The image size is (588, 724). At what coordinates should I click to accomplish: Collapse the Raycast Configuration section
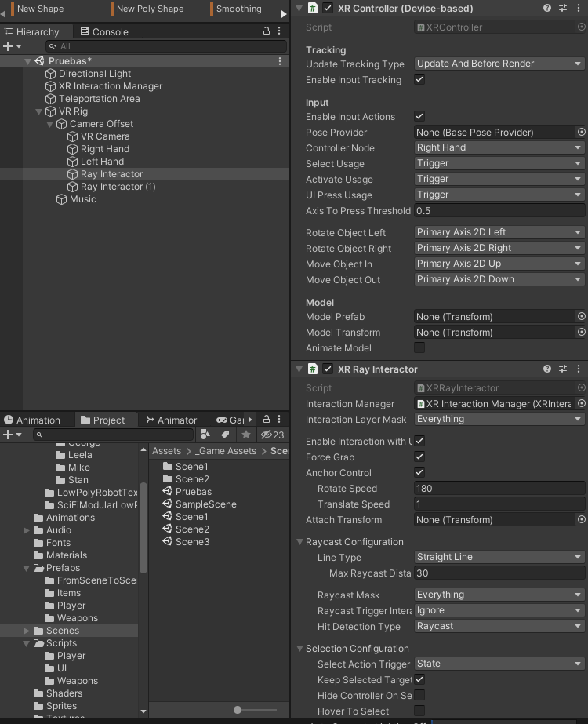299,542
